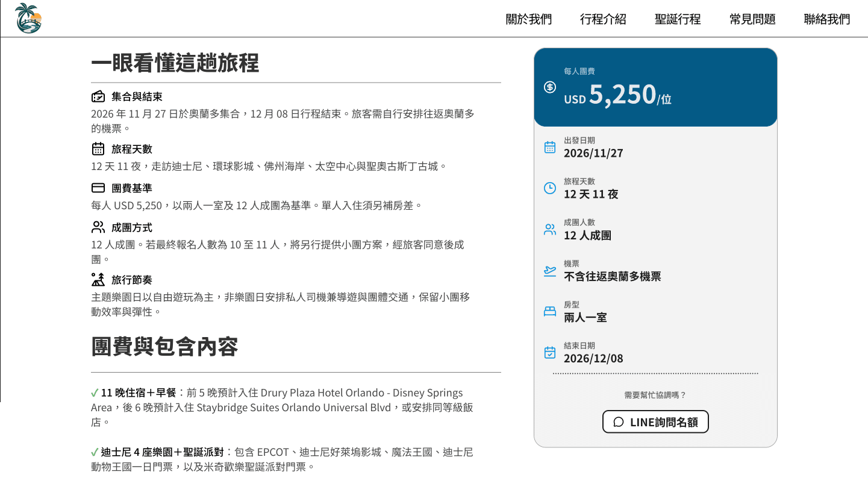Image resolution: width=868 pixels, height=489 pixels.
Task: Select 常見問題 in the top menu
Action: point(753,19)
